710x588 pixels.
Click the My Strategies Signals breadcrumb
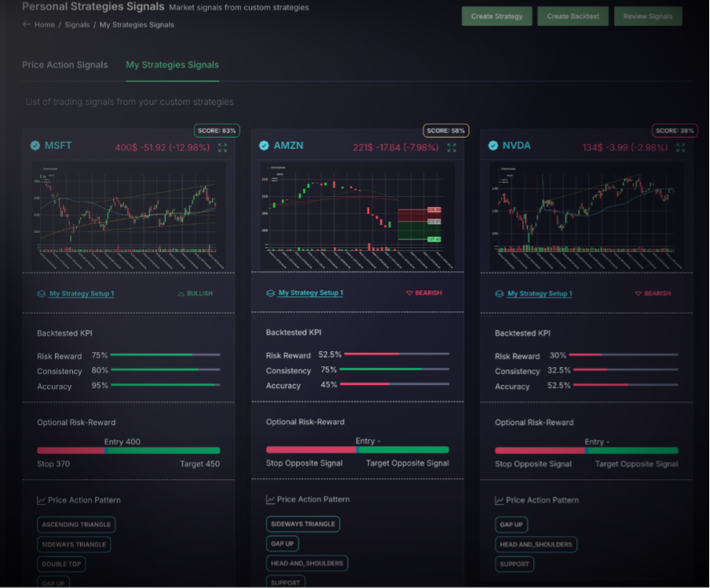click(x=137, y=25)
